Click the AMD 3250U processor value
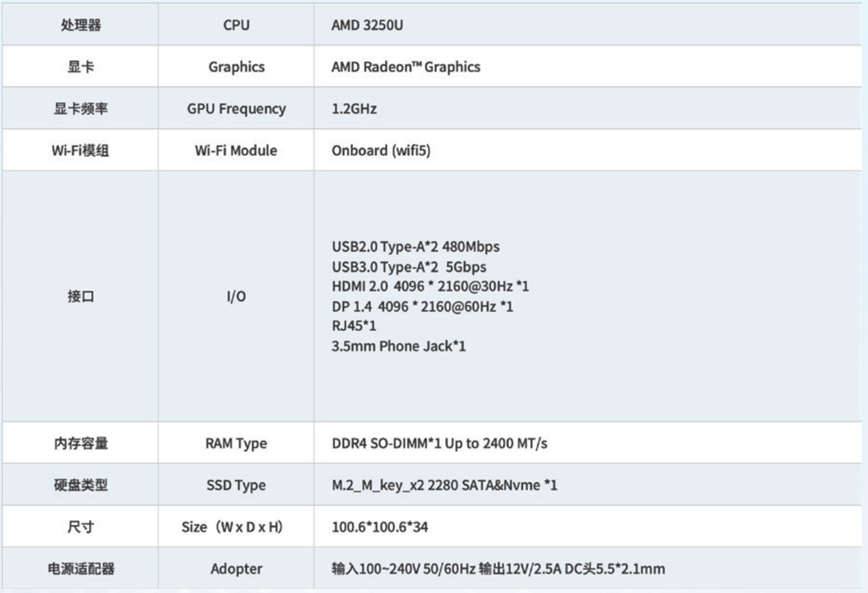 pos(367,25)
